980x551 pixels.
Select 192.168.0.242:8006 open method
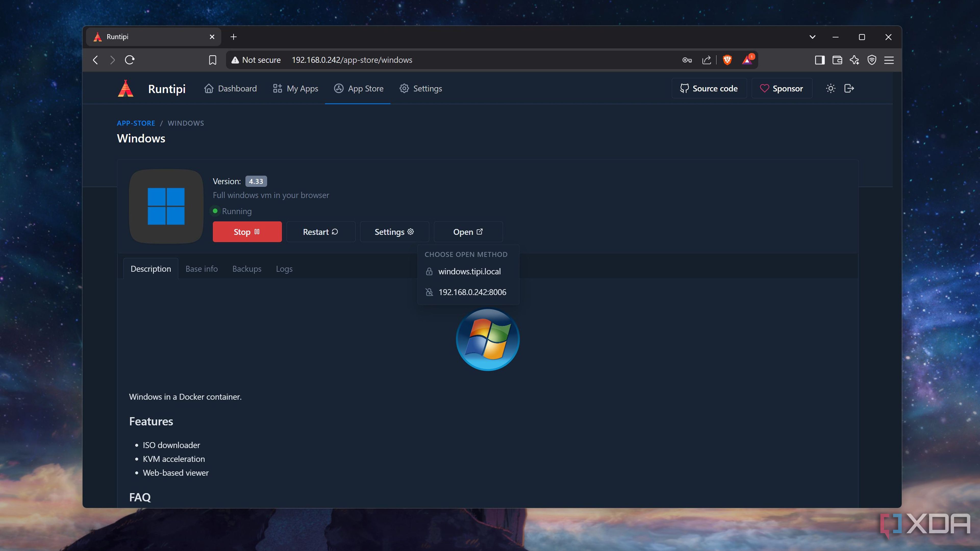tap(472, 292)
